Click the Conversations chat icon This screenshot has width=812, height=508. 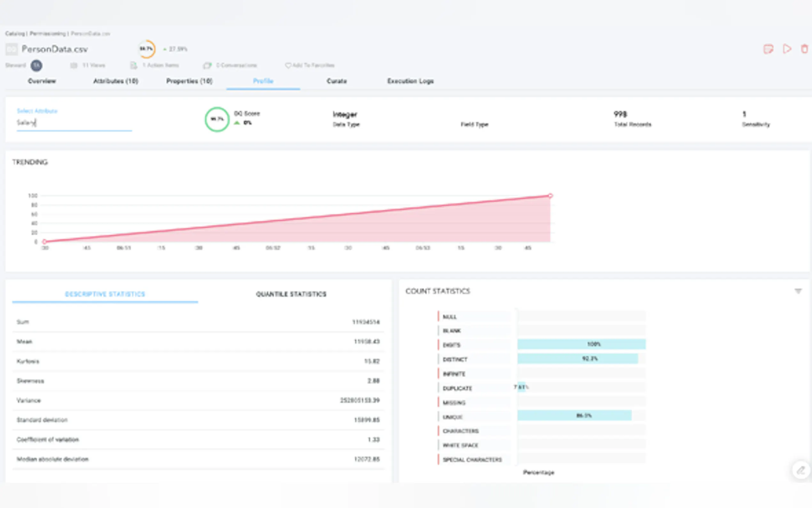(x=207, y=66)
